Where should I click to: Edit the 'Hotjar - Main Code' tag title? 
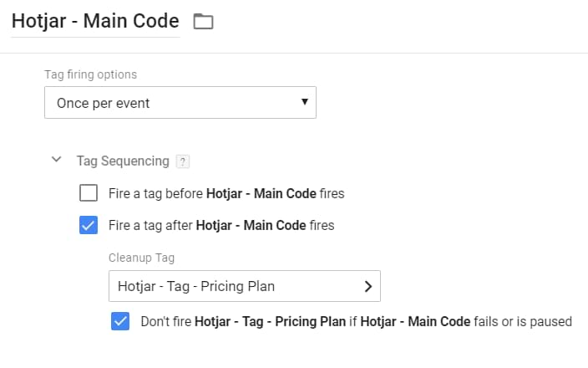tap(95, 21)
